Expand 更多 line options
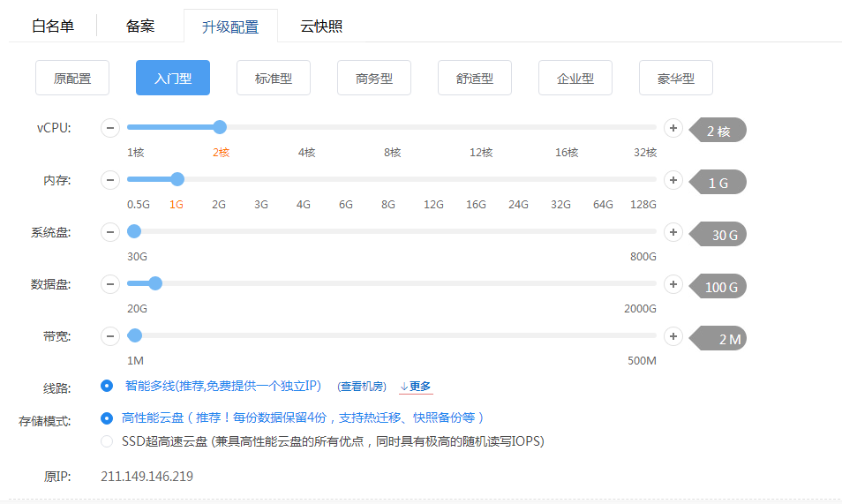Image resolution: width=842 pixels, height=504 pixels. (416, 387)
